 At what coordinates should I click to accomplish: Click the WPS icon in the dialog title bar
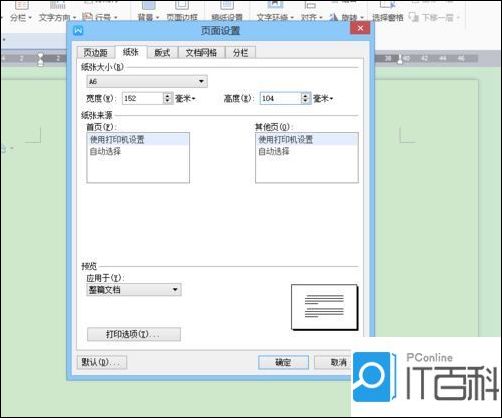click(78, 31)
